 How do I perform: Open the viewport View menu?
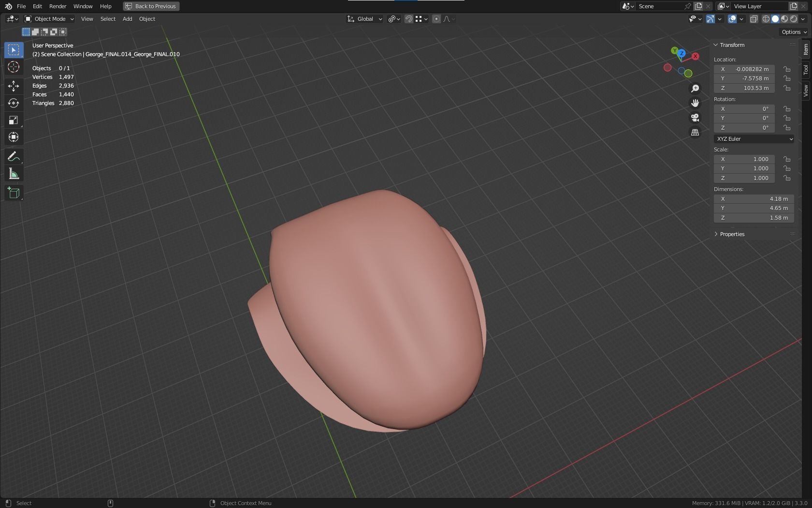tap(87, 19)
